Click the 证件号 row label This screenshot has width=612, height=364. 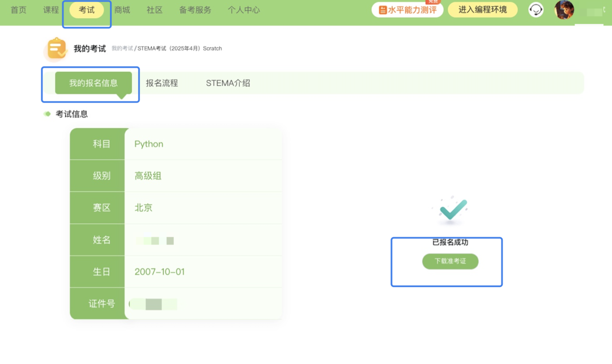(x=101, y=304)
